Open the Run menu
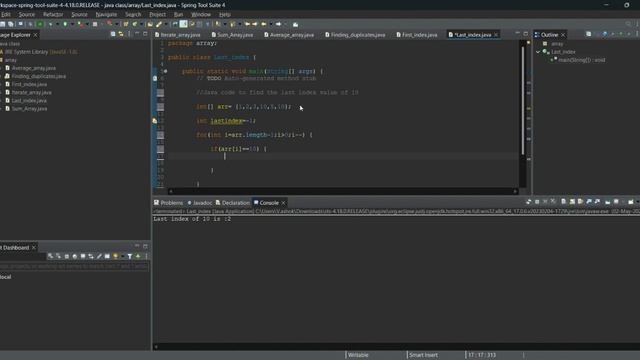The image size is (640, 360). click(178, 14)
